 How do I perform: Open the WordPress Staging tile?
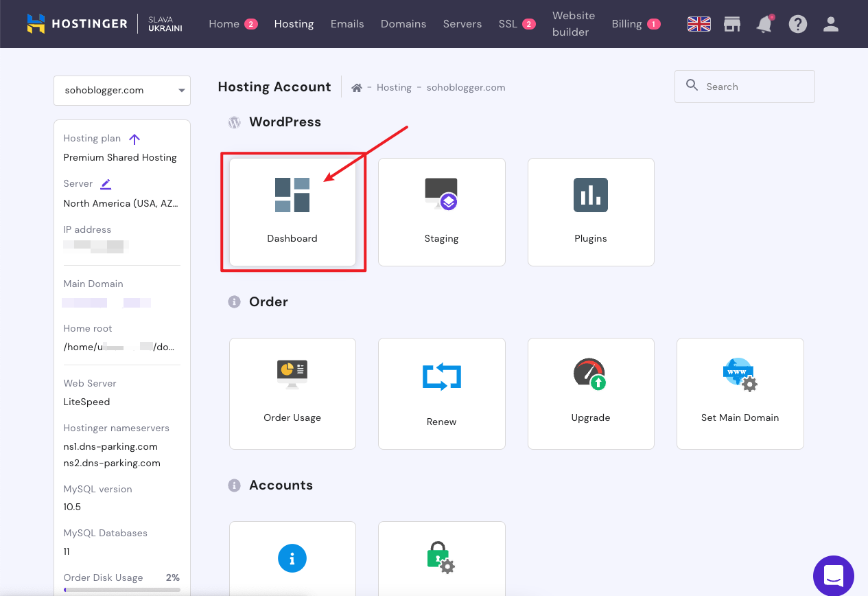(441, 212)
